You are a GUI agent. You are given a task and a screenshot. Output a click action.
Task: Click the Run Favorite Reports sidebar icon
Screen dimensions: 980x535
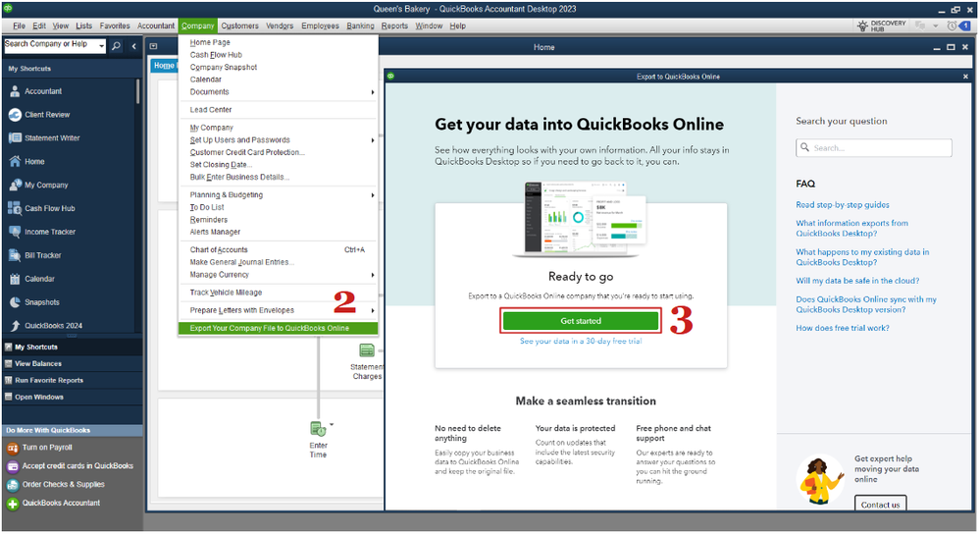tap(8, 381)
